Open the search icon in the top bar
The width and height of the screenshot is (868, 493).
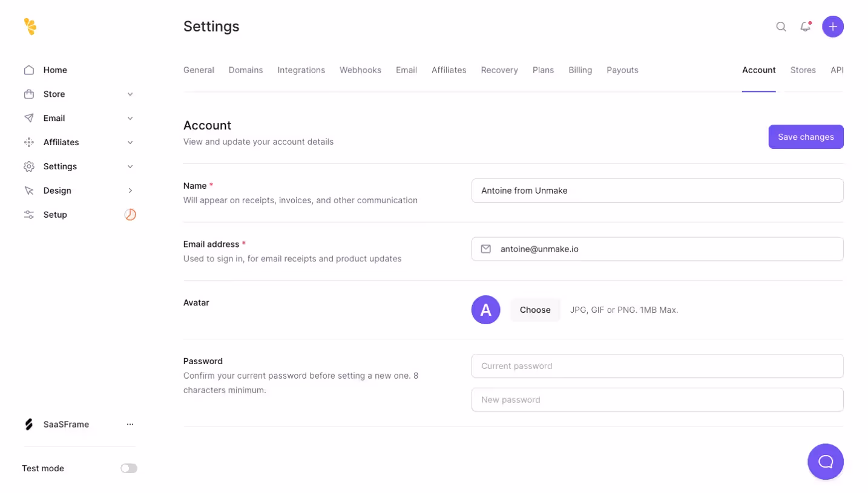click(x=781, y=27)
